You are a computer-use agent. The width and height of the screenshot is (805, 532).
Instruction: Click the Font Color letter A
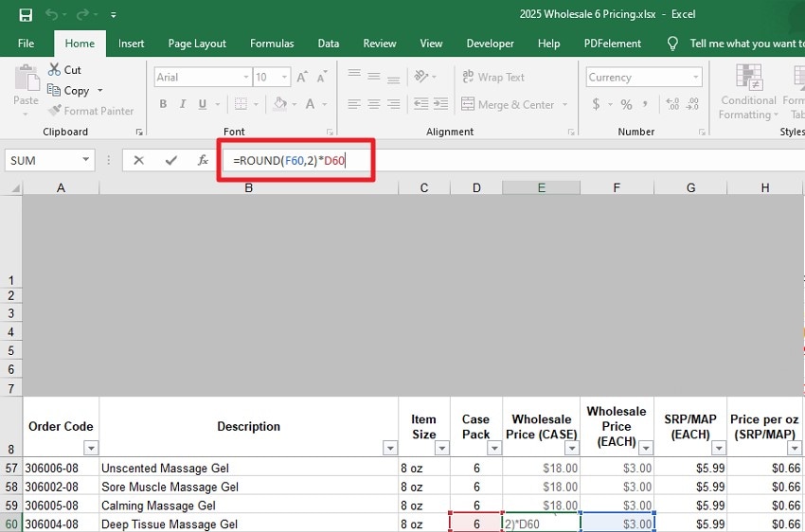tap(310, 104)
